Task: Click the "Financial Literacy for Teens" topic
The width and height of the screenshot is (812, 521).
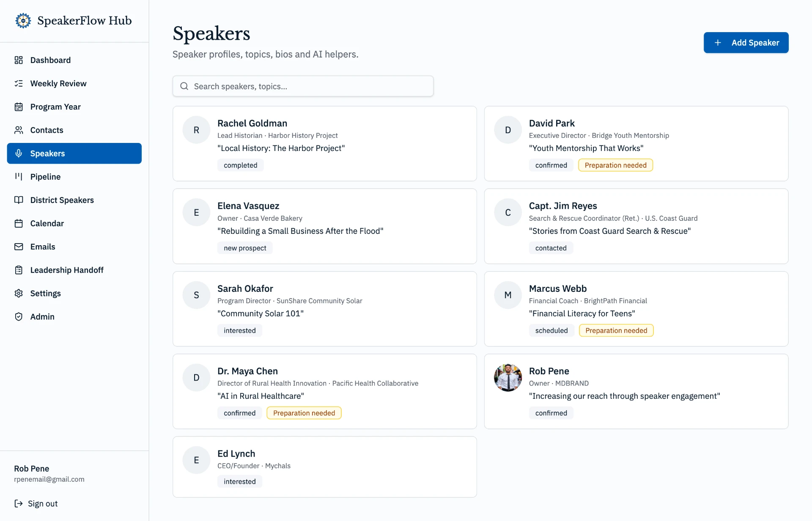Action: (x=582, y=313)
